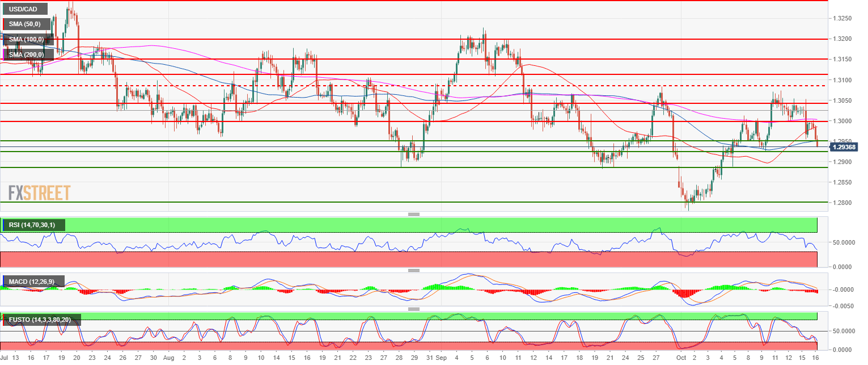
Task: Click the 1.2850 price axis label
Action: (845, 182)
